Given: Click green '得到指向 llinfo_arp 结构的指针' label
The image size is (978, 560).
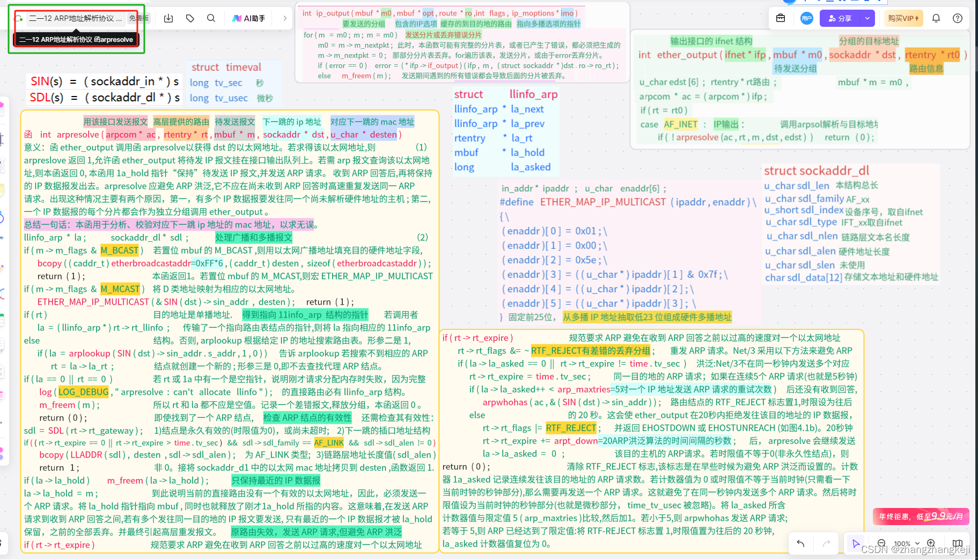Looking at the screenshot, I should pyautogui.click(x=305, y=315).
